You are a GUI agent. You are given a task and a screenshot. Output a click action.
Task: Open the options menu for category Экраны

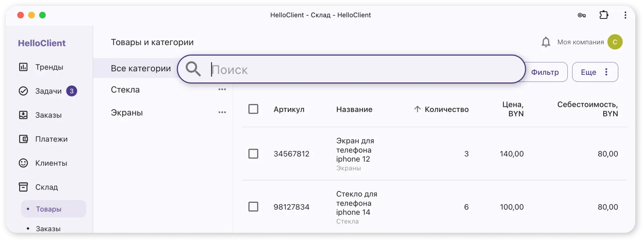pos(222,112)
